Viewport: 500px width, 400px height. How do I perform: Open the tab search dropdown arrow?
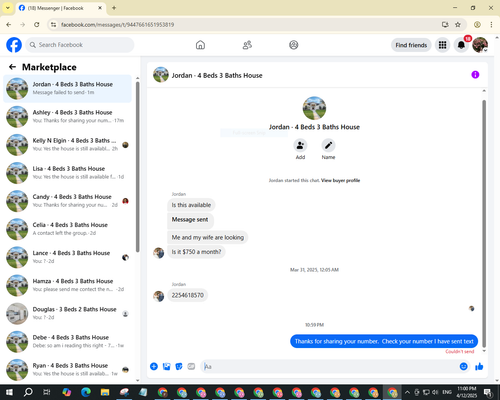(8, 8)
